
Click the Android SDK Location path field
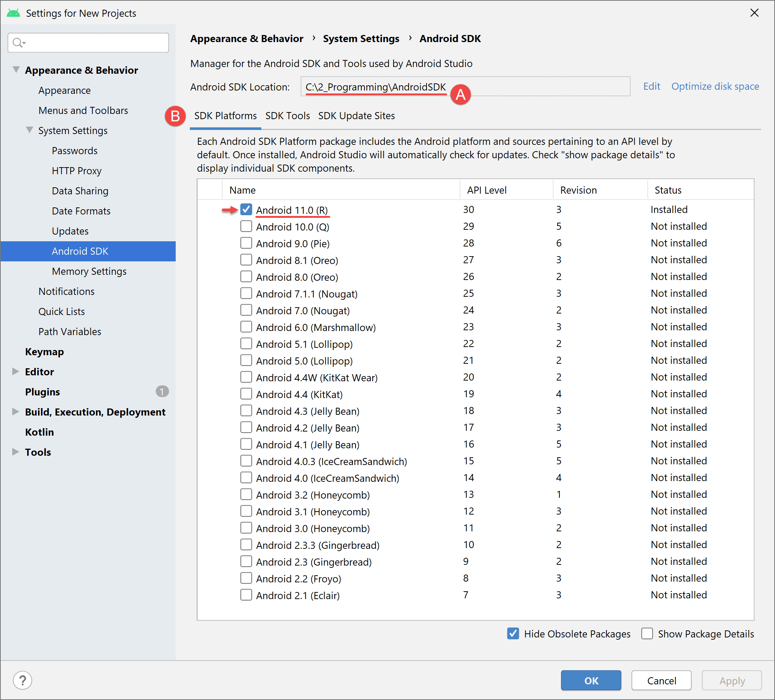[465, 86]
